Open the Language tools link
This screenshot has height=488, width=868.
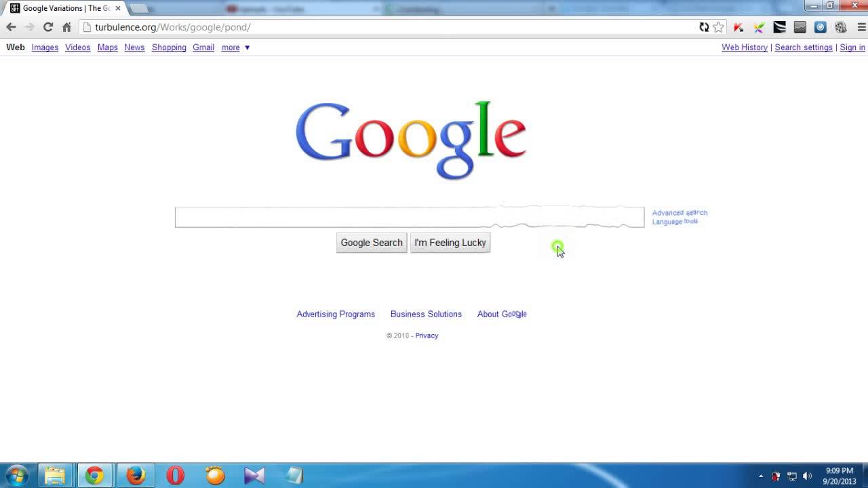675,222
